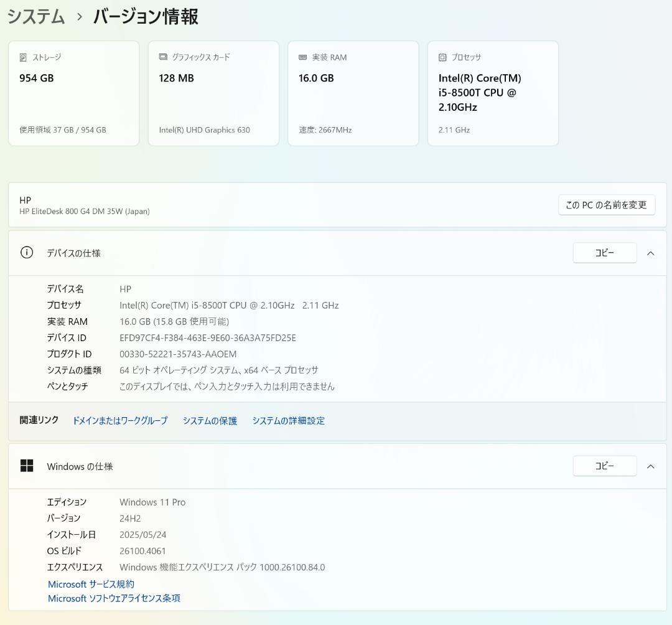Open ドメインまたはワークグループ link
This screenshot has height=625, width=672.
pyautogui.click(x=119, y=420)
